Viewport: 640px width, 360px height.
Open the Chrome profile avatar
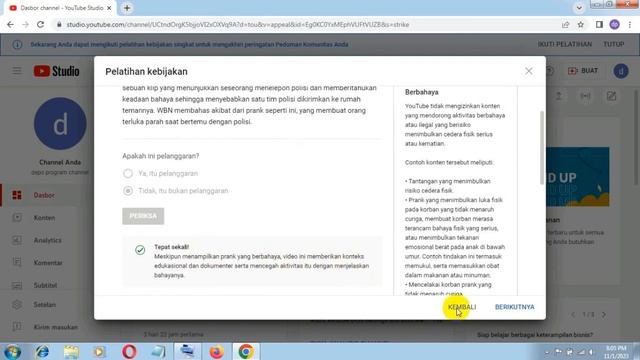[614, 24]
